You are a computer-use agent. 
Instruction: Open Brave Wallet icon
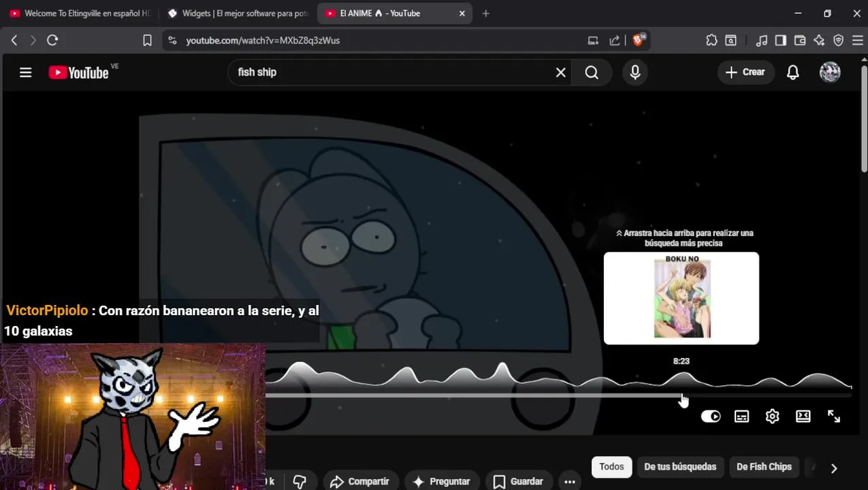pyautogui.click(x=800, y=40)
